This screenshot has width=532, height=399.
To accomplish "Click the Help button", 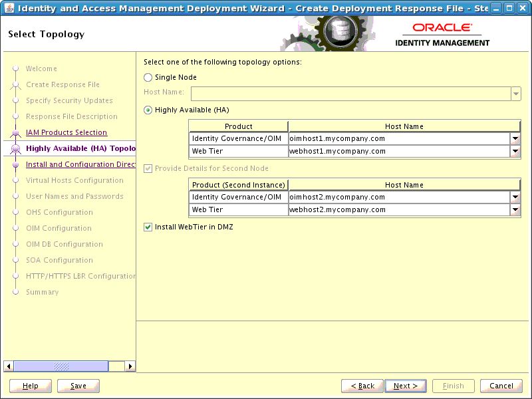I will click(x=31, y=386).
